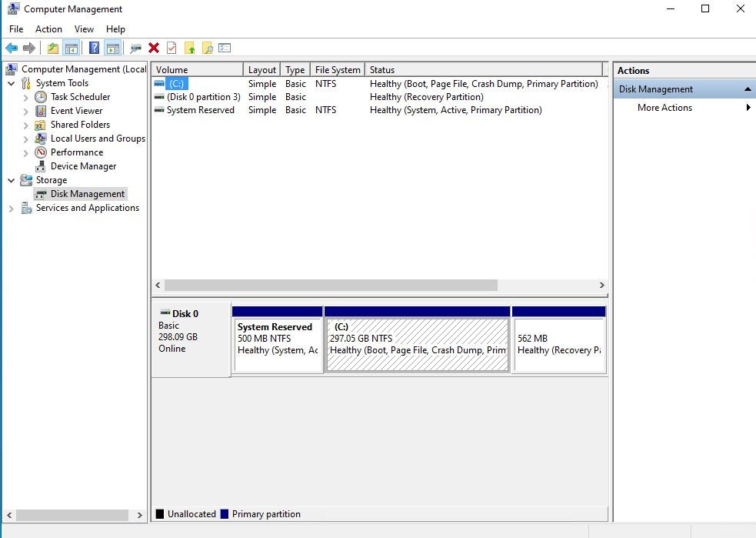Viewport: 756px width, 538px height.
Task: Click the Properties checkmark page icon
Action: (x=172, y=48)
